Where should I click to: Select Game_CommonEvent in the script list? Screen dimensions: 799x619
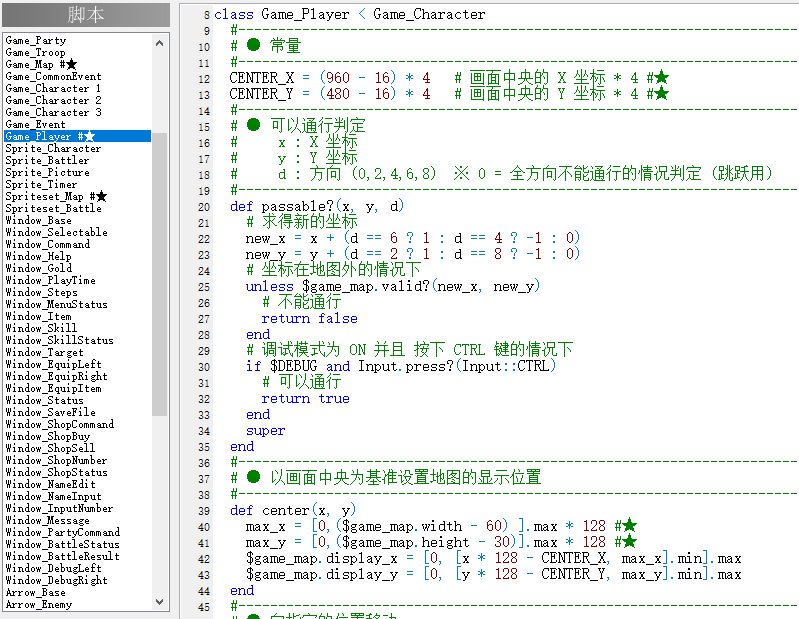pos(54,76)
